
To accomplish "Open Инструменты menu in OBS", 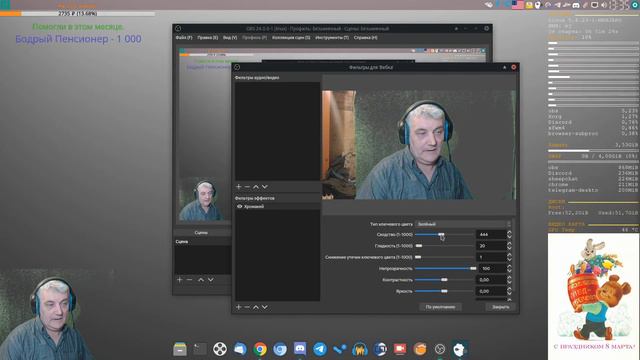I will [332, 38].
